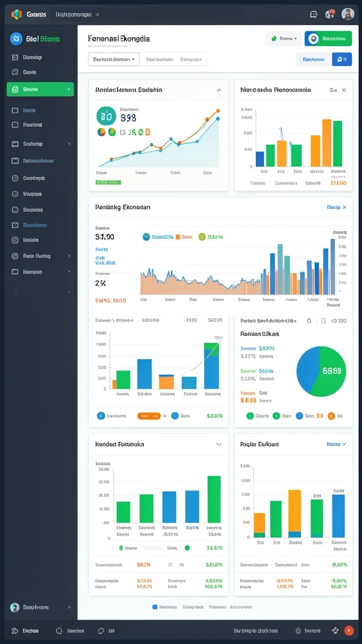
Task: Open the outlined dropdown below the page title
Action: point(114,60)
